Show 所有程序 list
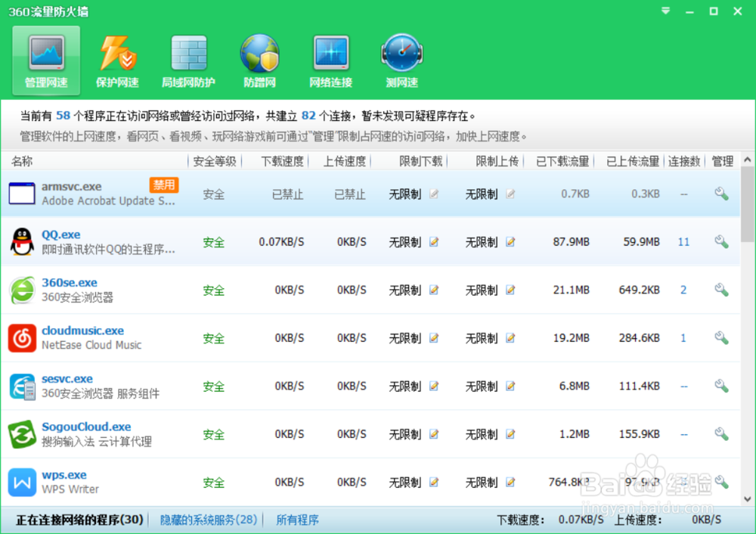The width and height of the screenshot is (756, 534). pyautogui.click(x=297, y=520)
